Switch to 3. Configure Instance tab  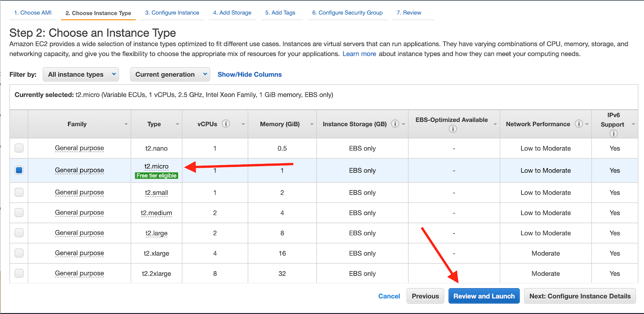172,12
